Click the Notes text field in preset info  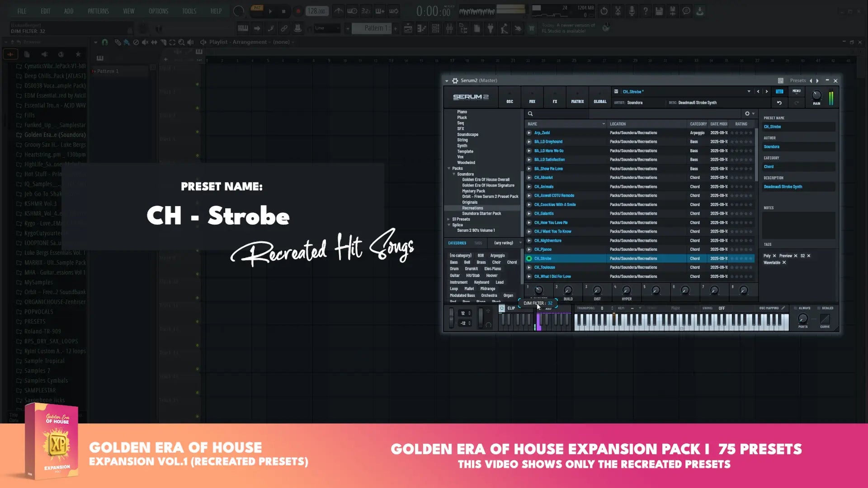pos(798,225)
